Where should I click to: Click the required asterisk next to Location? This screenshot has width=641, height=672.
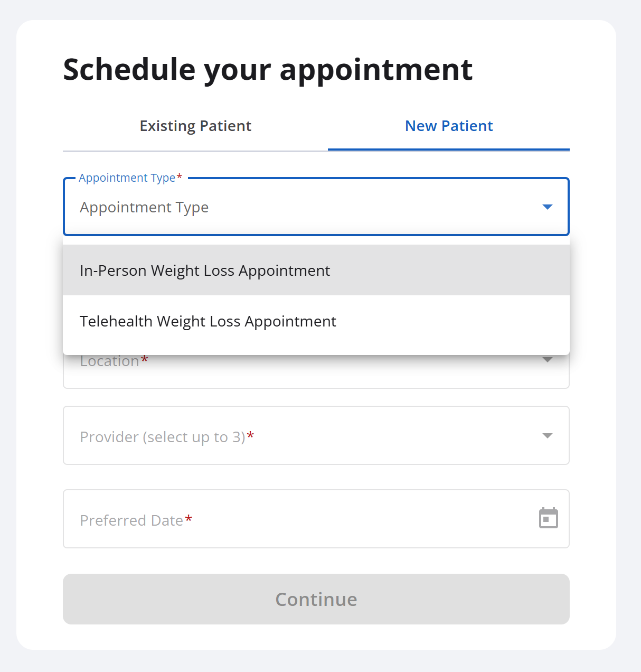[145, 359]
